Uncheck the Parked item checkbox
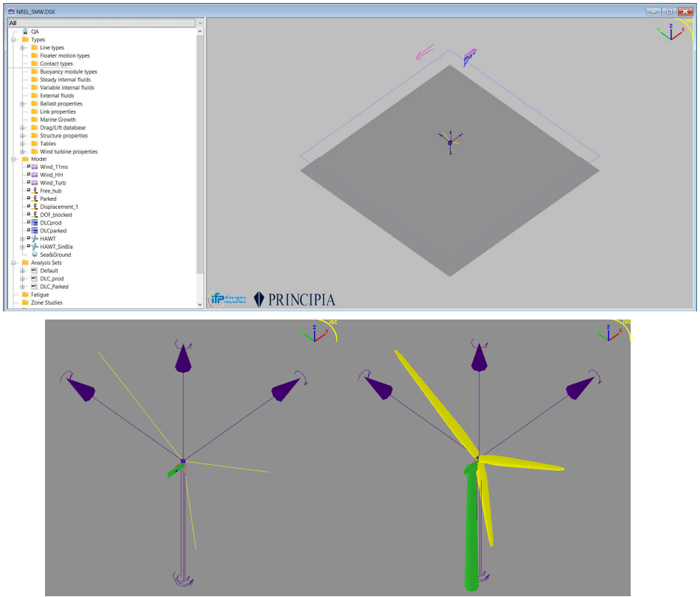The width and height of the screenshot is (700, 597). coord(28,198)
